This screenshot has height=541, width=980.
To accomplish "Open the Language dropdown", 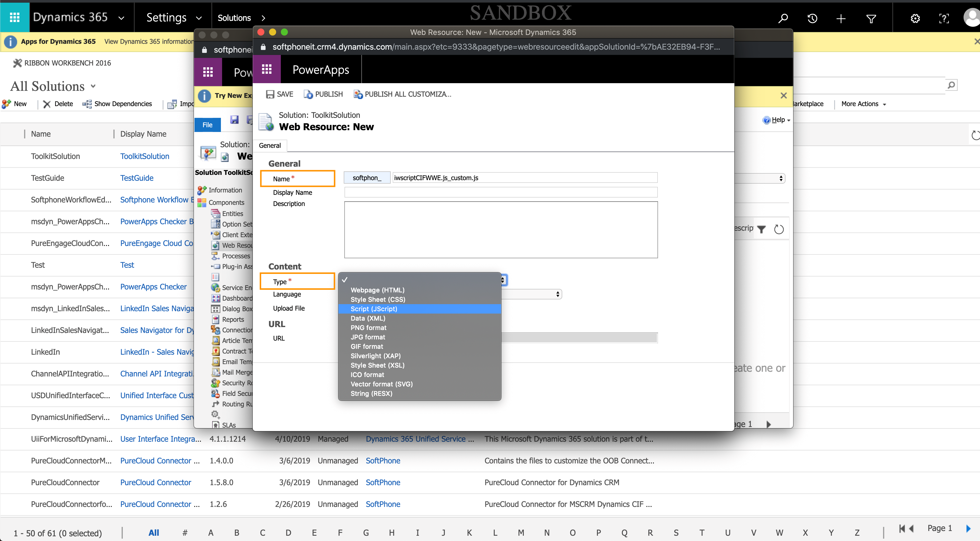I will tap(532, 294).
